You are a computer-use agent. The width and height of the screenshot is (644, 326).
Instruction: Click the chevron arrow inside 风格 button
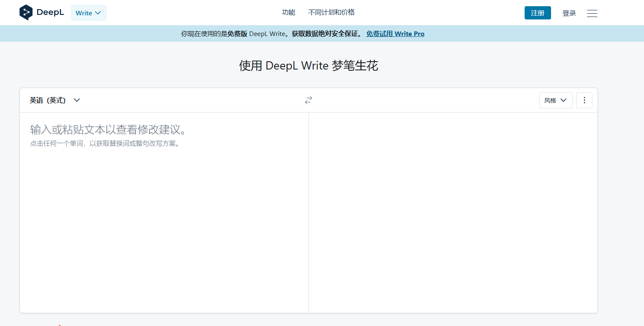click(x=563, y=101)
